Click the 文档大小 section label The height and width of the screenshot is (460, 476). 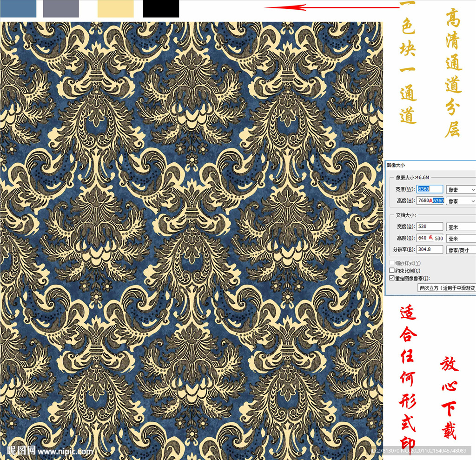coord(406,215)
